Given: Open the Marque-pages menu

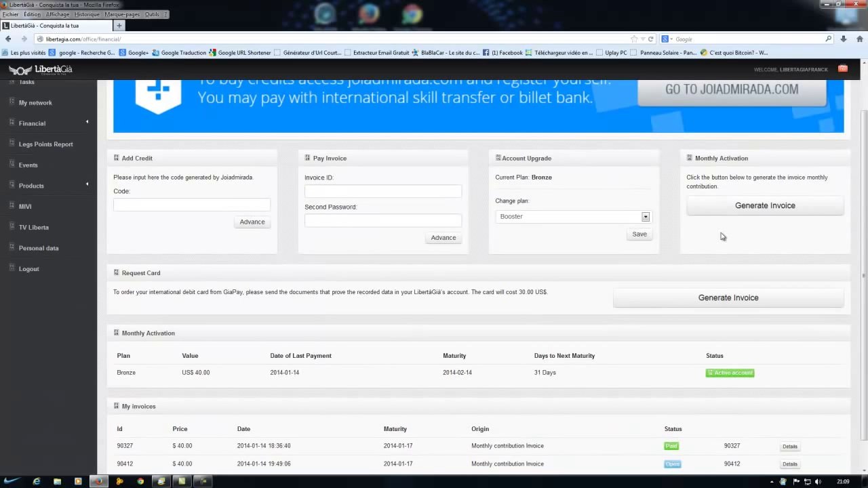Looking at the screenshot, I should pos(122,14).
